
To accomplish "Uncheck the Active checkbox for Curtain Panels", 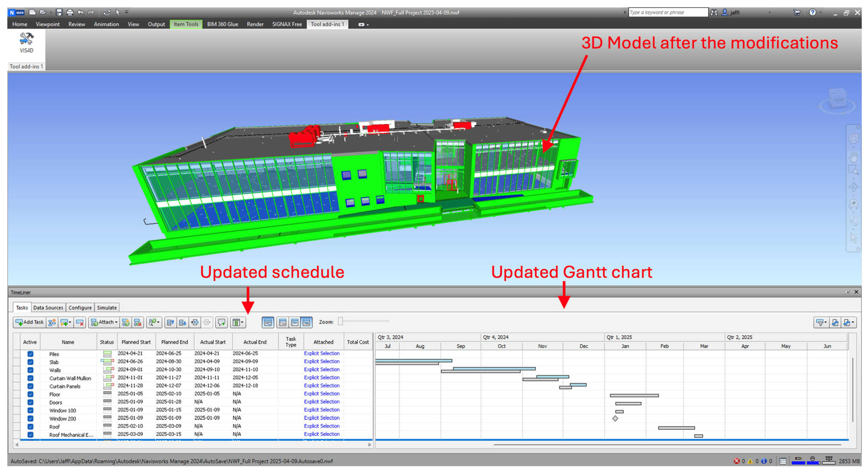I will click(x=30, y=386).
